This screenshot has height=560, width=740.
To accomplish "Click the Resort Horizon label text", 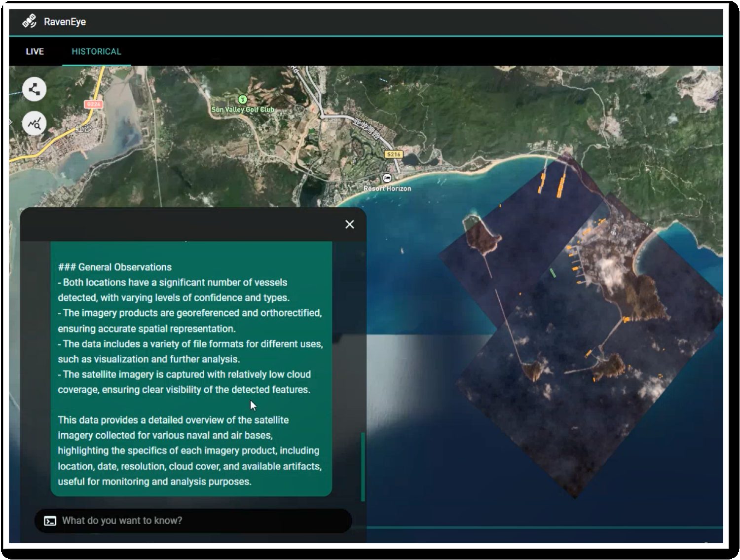I will point(387,188).
